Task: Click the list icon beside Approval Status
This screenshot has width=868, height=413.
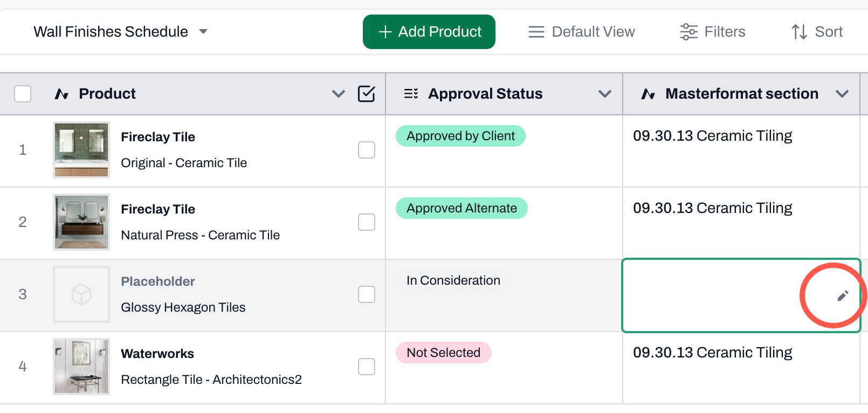Action: (x=411, y=94)
